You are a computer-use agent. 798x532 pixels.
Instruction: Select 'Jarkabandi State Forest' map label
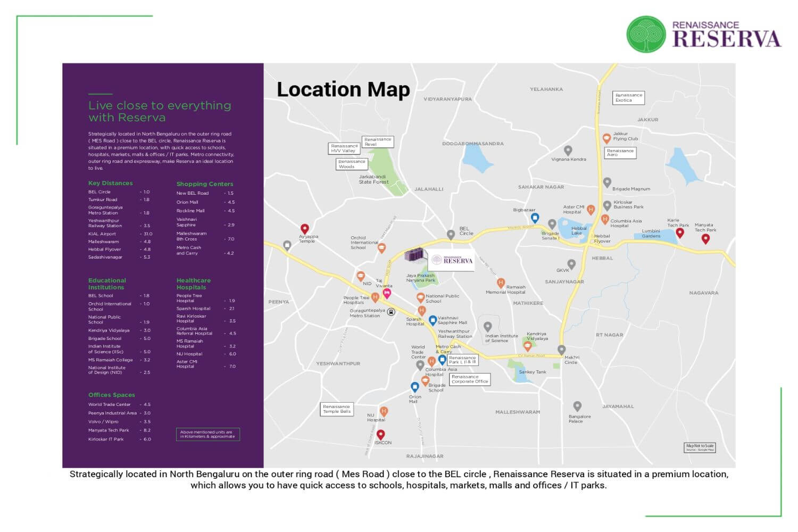click(374, 179)
